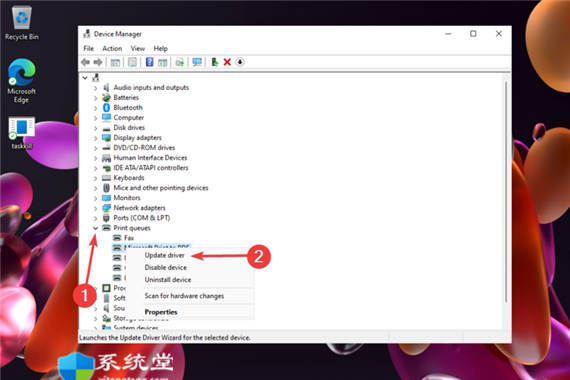Viewport: 570px width, 380px height.
Task: Select the Monitors tree item label
Action: point(127,198)
